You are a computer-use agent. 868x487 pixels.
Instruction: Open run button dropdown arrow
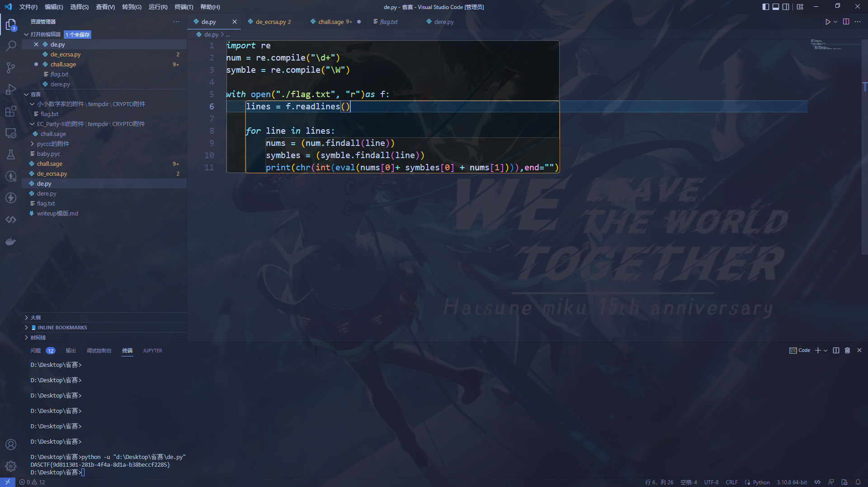[x=835, y=22]
